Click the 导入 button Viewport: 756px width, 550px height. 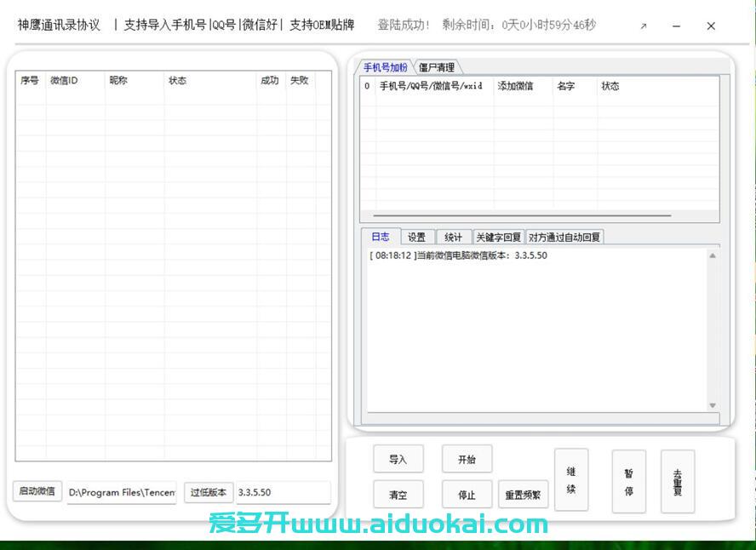(398, 459)
